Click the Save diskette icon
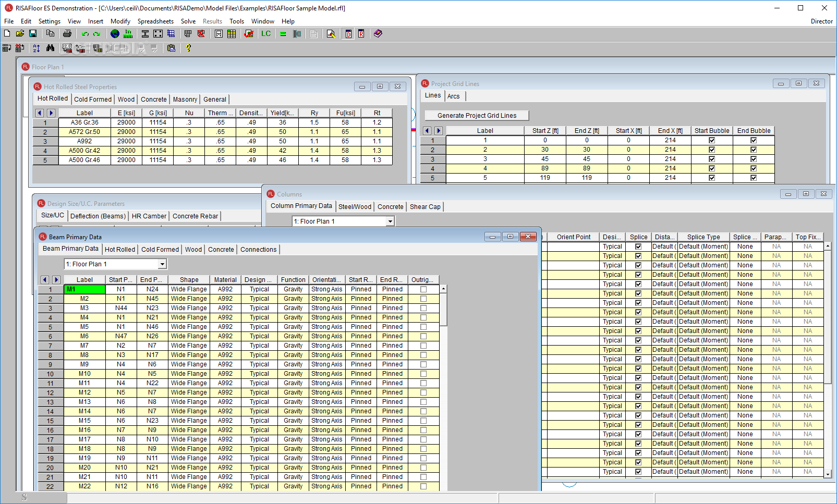The image size is (837, 504). (33, 33)
